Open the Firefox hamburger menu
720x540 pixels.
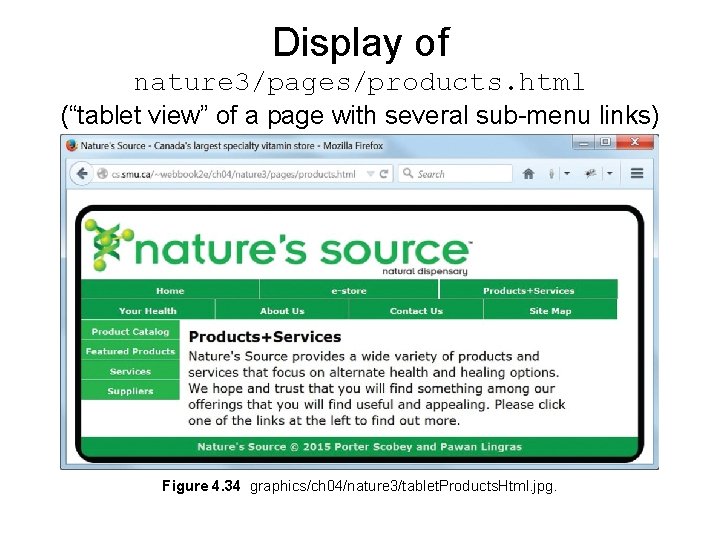637,173
